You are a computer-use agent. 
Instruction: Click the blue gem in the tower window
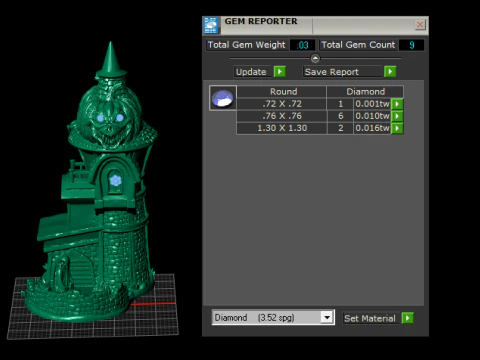tap(115, 180)
